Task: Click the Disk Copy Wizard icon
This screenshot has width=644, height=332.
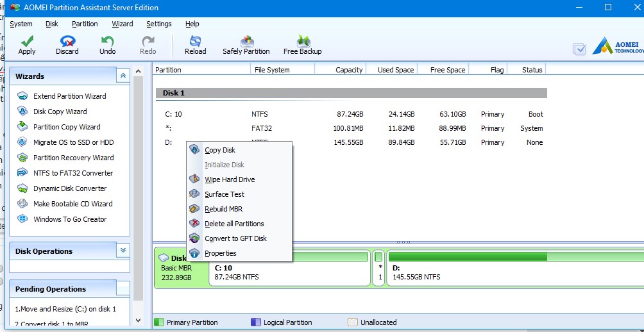Action: tap(22, 112)
